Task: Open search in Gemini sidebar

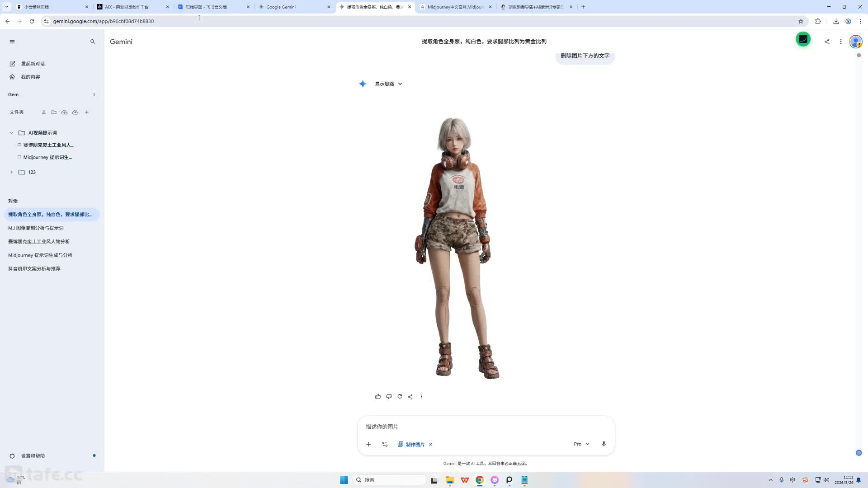Action: click(93, 42)
